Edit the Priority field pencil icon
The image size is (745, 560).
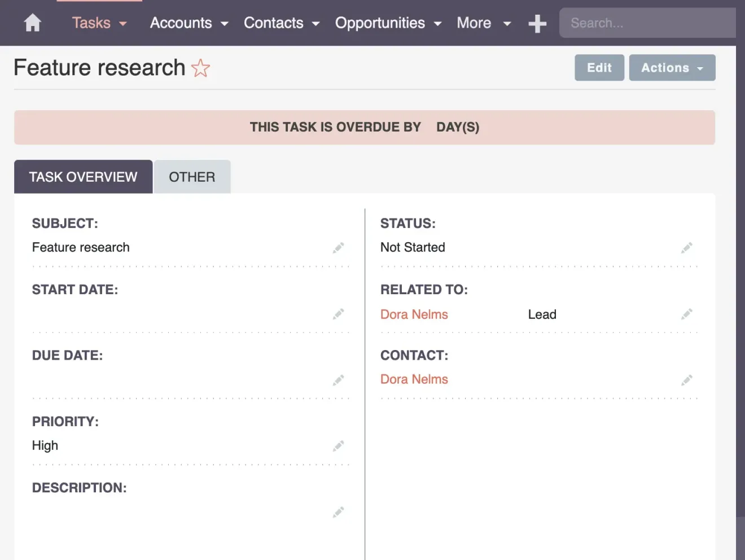pyautogui.click(x=338, y=445)
